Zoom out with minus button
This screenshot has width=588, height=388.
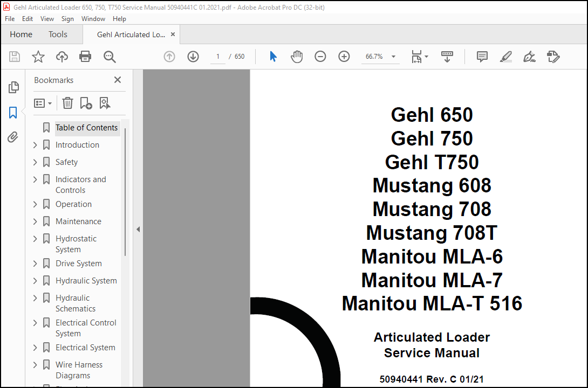click(320, 57)
